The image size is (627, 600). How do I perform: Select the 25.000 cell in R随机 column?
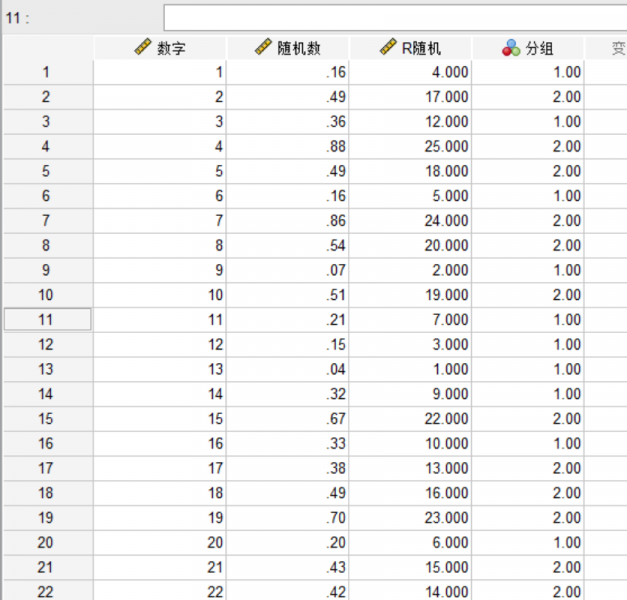tap(410, 146)
